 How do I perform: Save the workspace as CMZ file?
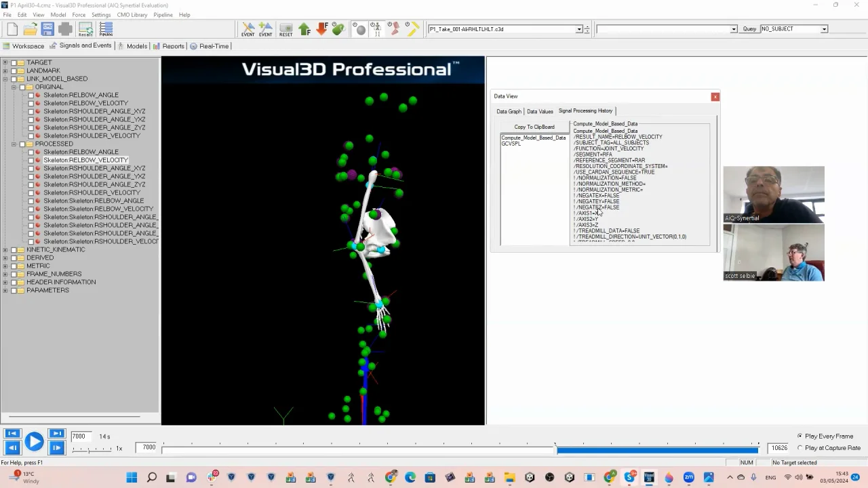tap(47, 29)
